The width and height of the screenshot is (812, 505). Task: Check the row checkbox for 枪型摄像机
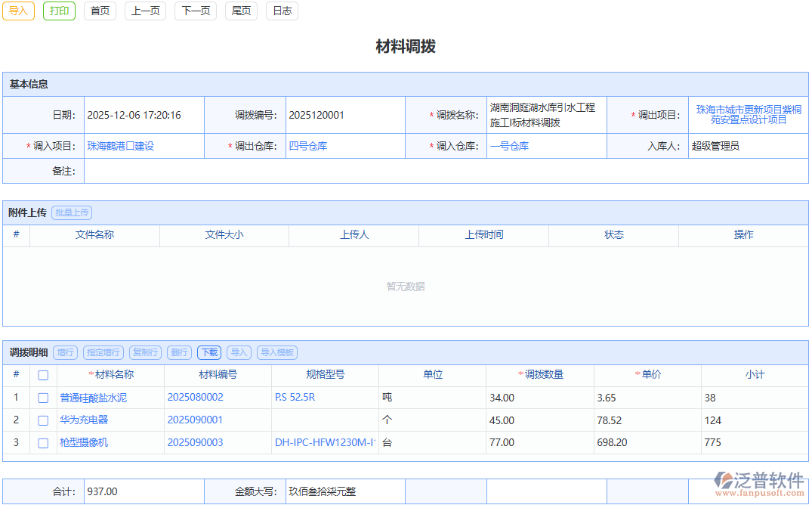(x=43, y=444)
